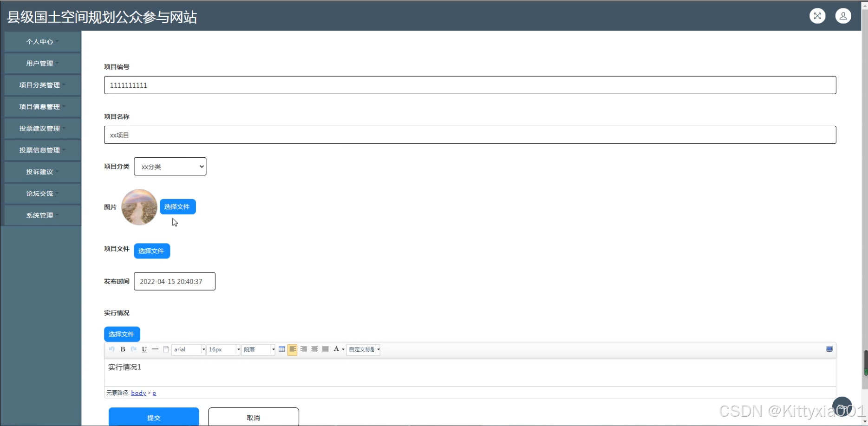
Task: Open the 项目分类 xx分类 select box
Action: (x=170, y=167)
